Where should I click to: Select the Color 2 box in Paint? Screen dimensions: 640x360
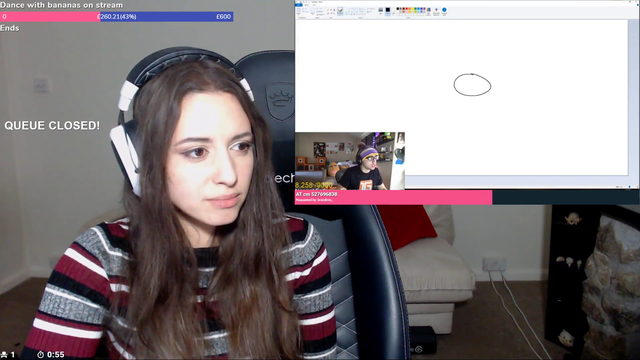[393, 11]
